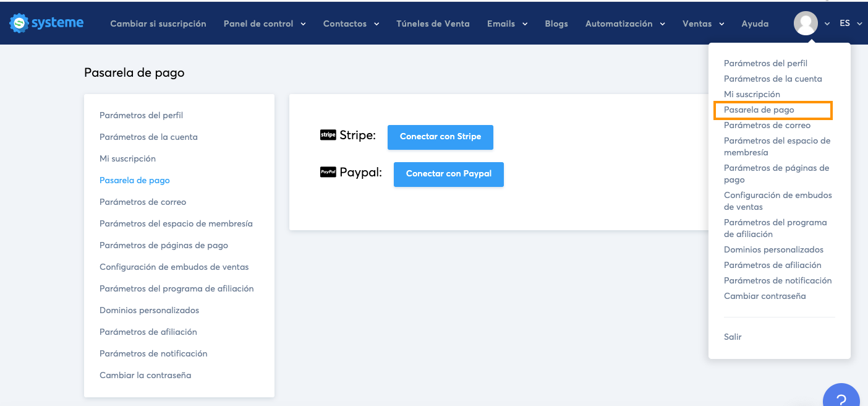Click Conectar con Stripe
The width and height of the screenshot is (868, 406).
point(440,137)
